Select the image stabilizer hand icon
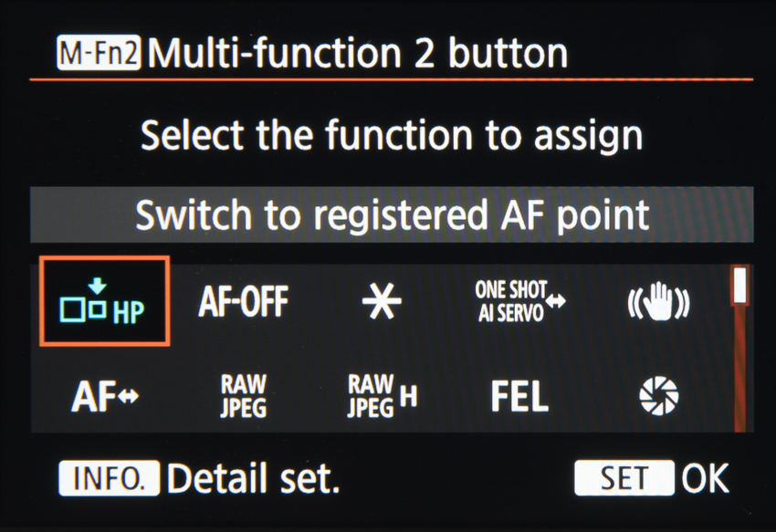This screenshot has height=532, width=776. 657,302
